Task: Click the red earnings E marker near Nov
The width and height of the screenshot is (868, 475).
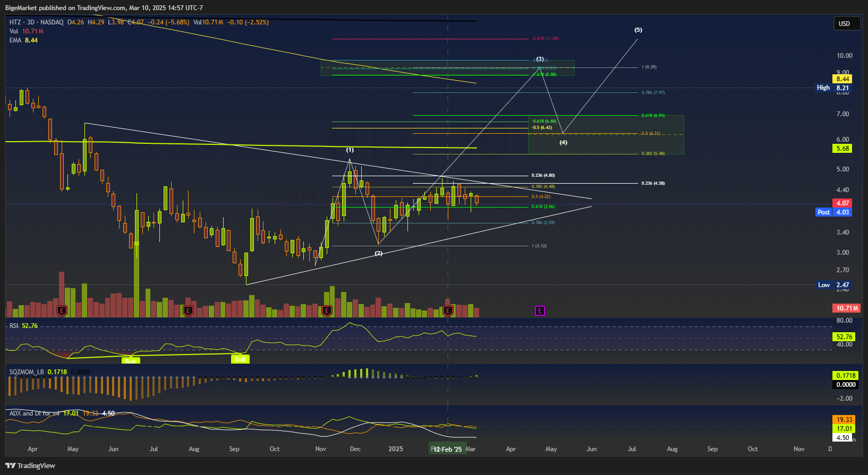Action: (327, 311)
